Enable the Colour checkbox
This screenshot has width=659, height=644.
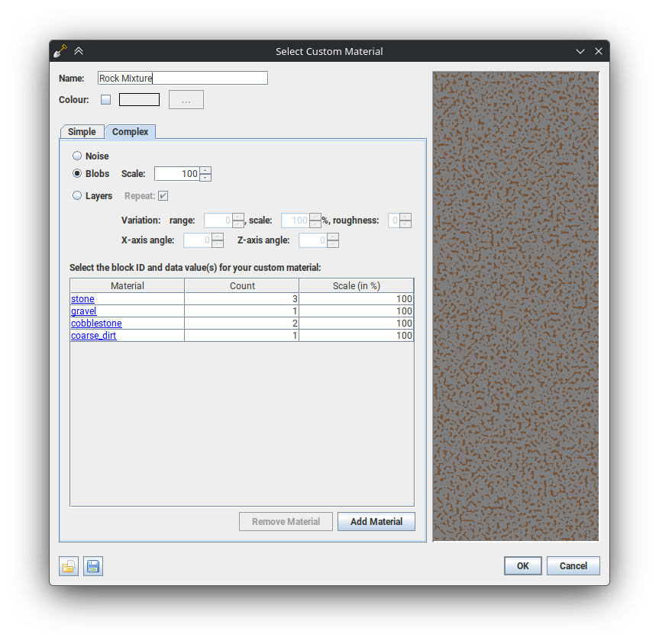coord(105,99)
